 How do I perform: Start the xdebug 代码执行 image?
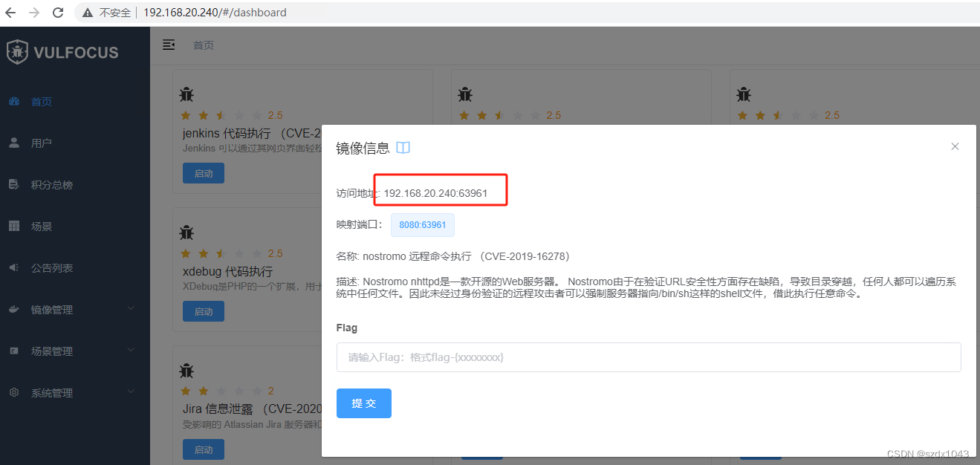[204, 311]
